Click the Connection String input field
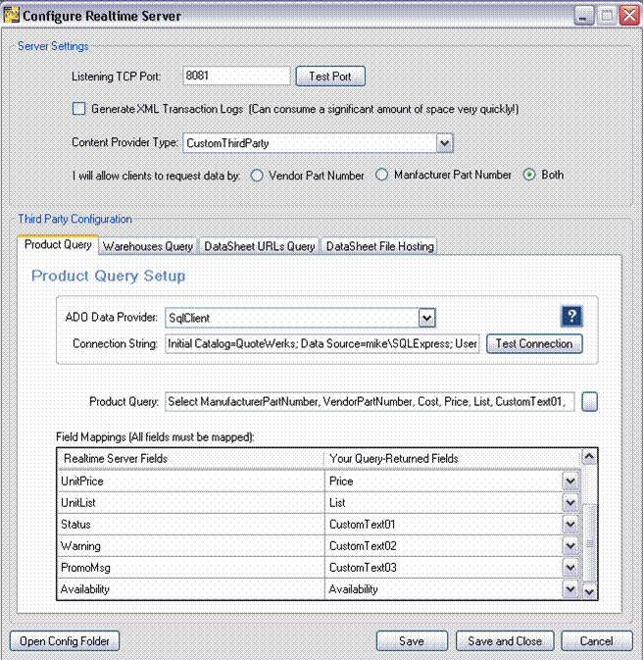644x660 pixels. (322, 344)
